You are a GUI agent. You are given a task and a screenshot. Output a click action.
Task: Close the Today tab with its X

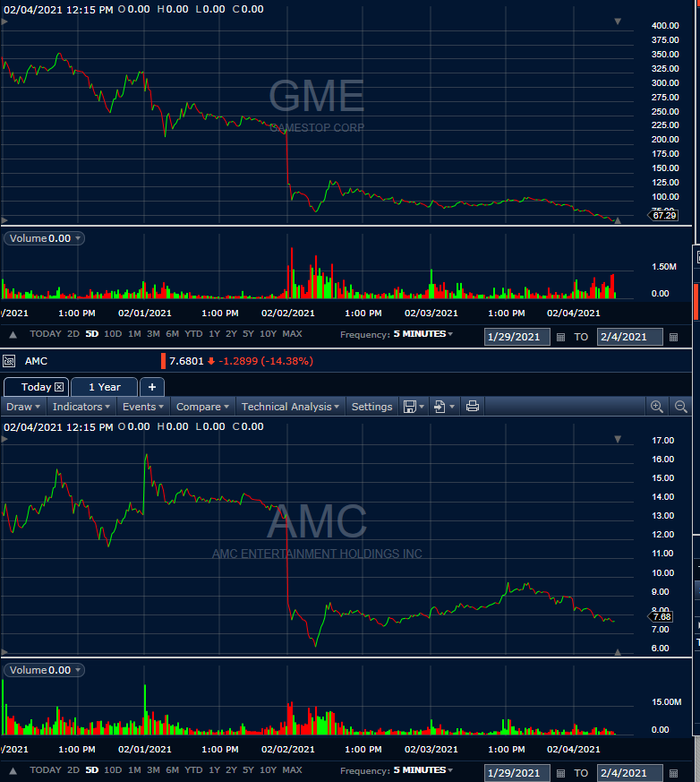coord(59,387)
